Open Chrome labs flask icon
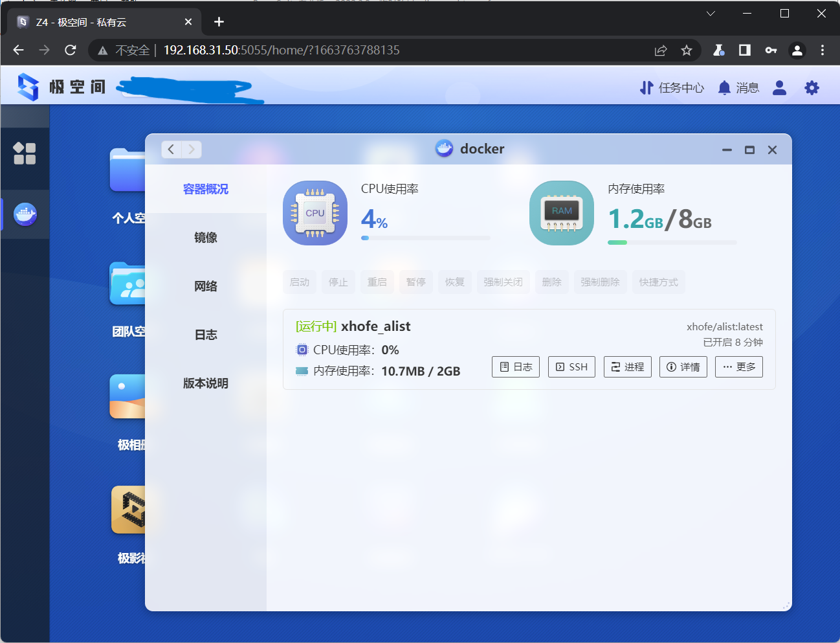The height and width of the screenshot is (643, 840). point(718,50)
